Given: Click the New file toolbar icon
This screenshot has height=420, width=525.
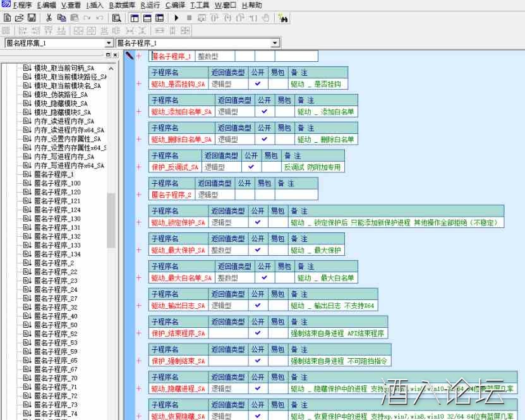Looking at the screenshot, I should [7, 18].
